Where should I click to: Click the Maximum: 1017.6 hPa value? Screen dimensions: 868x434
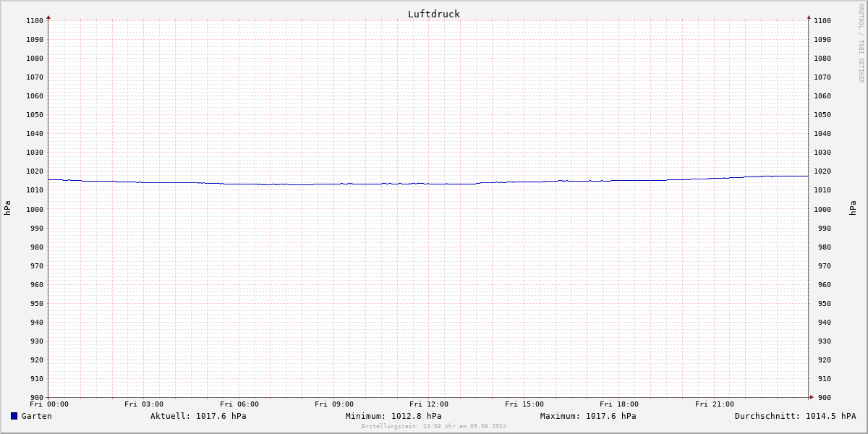tap(588, 416)
